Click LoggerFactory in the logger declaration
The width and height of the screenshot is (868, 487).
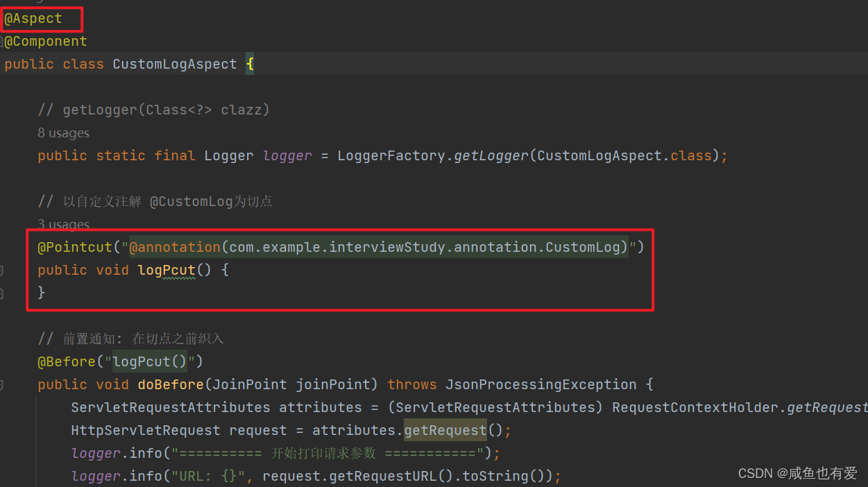pos(391,156)
